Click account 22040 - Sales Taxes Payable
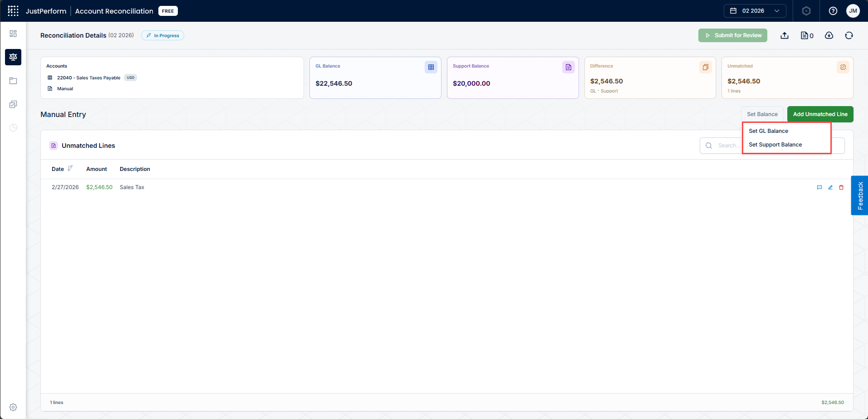Image resolution: width=868 pixels, height=419 pixels. [88, 78]
